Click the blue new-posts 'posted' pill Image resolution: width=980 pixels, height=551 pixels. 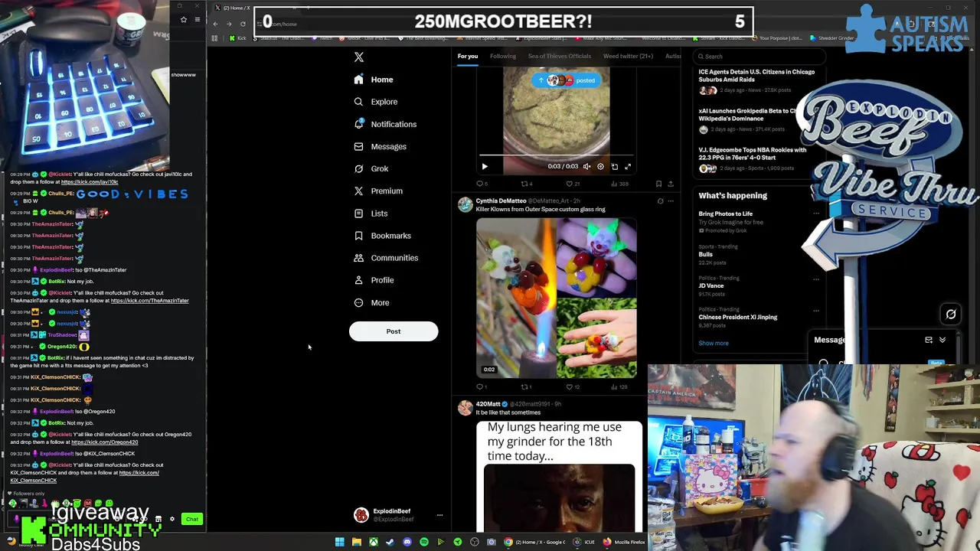[x=567, y=80]
